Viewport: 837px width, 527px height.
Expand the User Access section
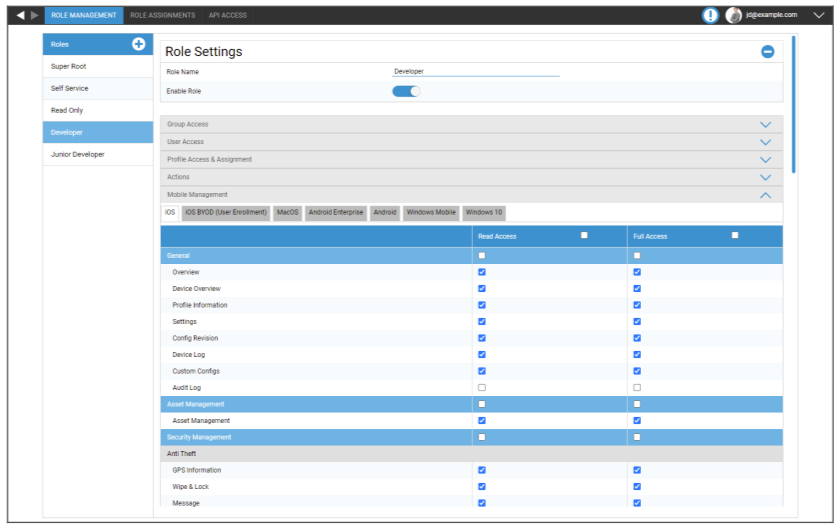click(765, 142)
